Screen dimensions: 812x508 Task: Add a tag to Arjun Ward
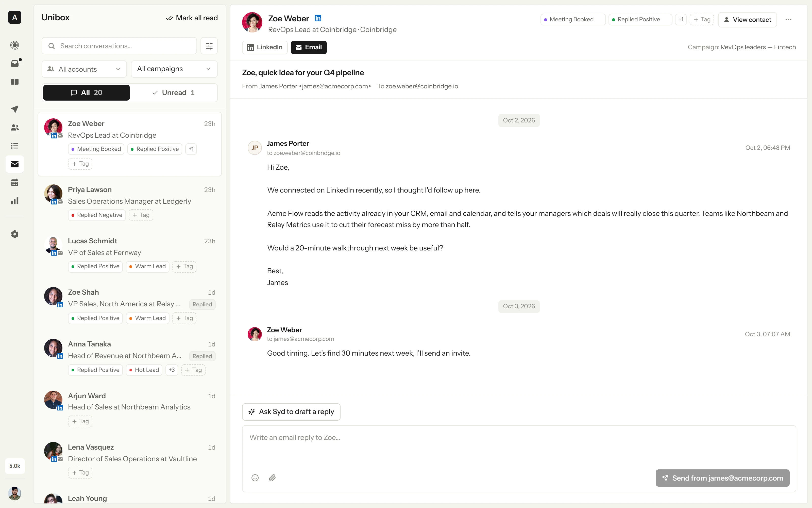point(80,421)
